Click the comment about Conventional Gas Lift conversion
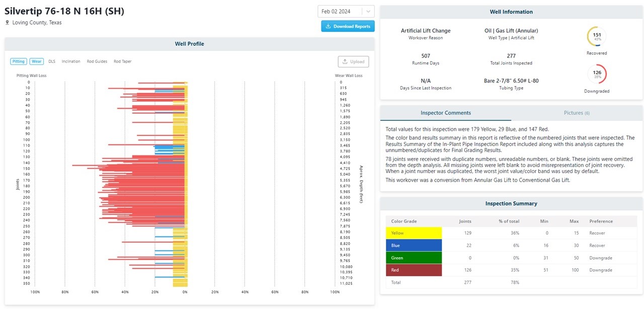This screenshot has width=644, height=309. pyautogui.click(x=478, y=180)
